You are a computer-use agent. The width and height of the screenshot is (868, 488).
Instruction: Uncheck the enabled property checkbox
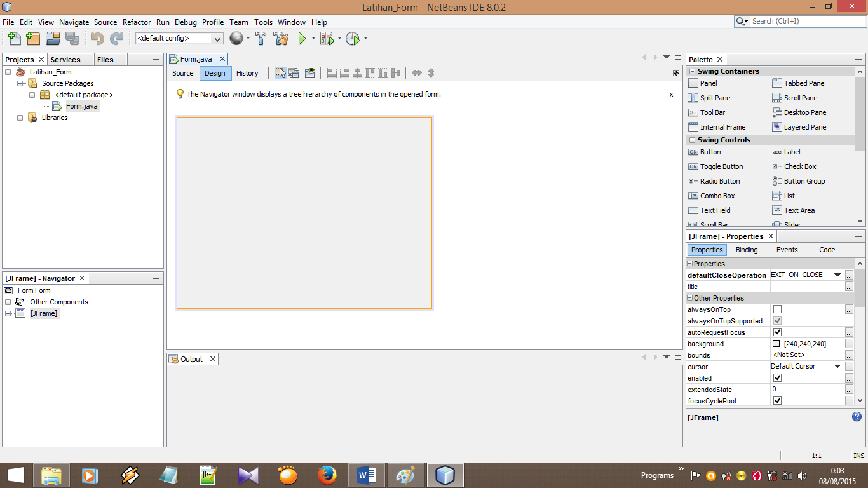click(776, 377)
